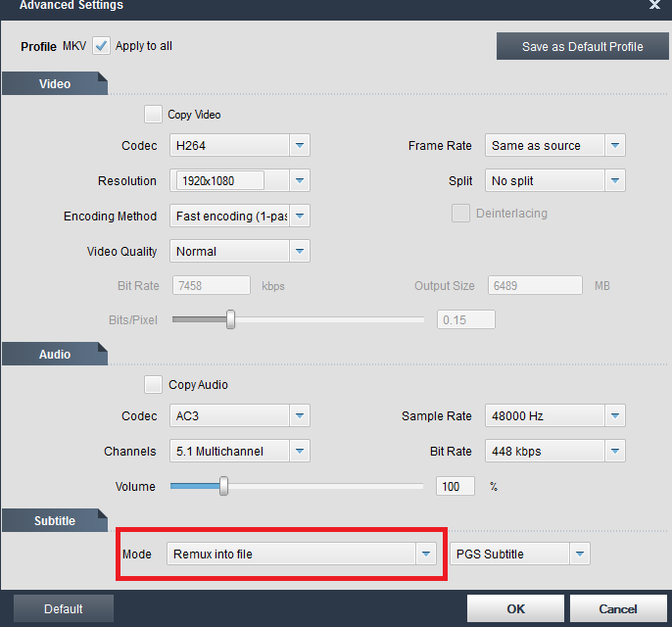Click Save as Default Profile button
Viewport: 672px width, 627px height.
(x=583, y=46)
